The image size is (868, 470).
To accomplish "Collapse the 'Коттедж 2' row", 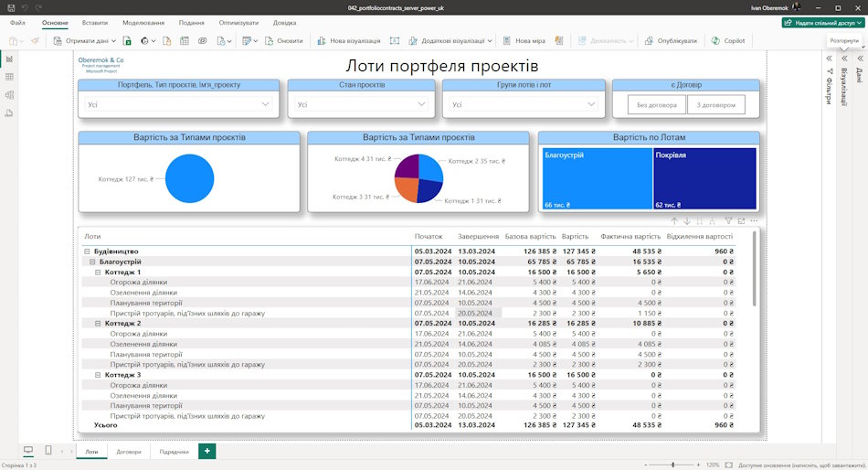I will [98, 323].
